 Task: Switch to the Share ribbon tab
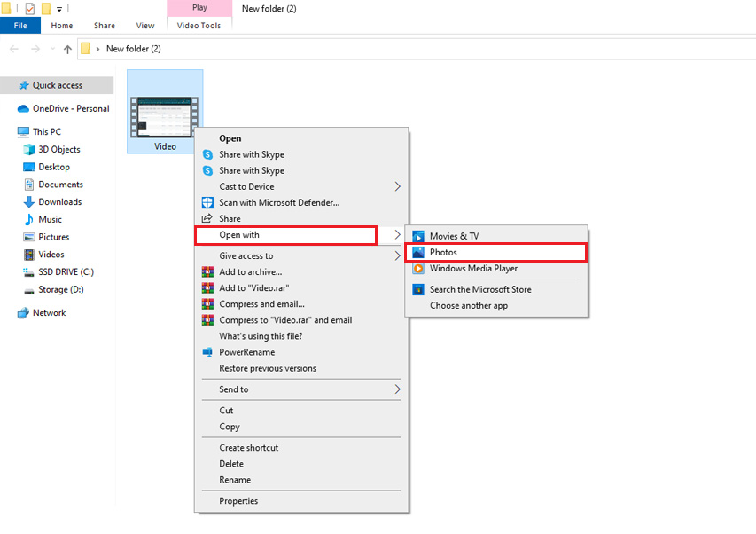tap(105, 26)
